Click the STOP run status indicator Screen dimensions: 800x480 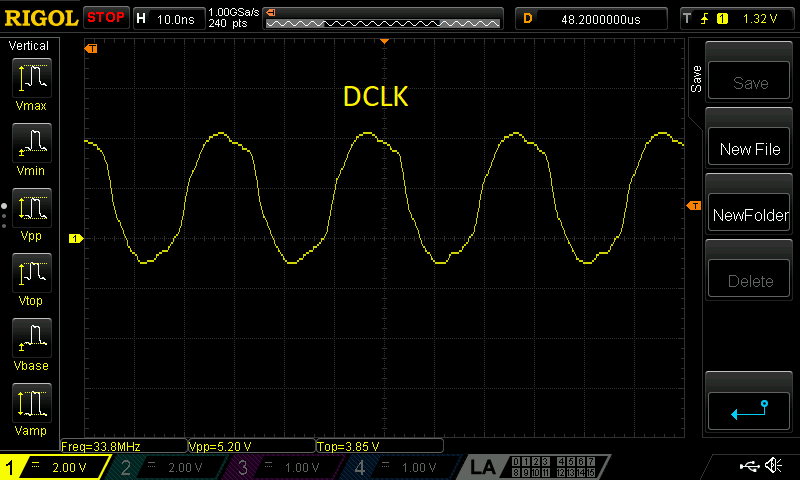point(106,18)
